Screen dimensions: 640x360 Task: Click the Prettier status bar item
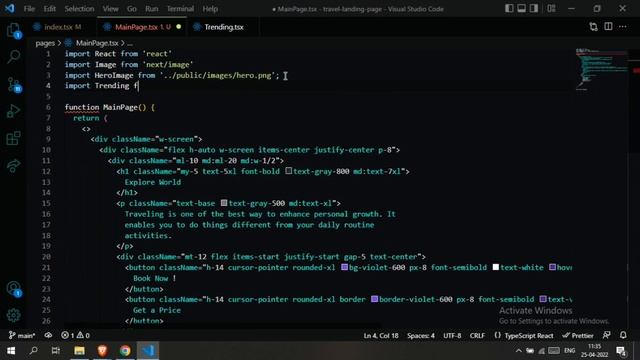coord(578,336)
